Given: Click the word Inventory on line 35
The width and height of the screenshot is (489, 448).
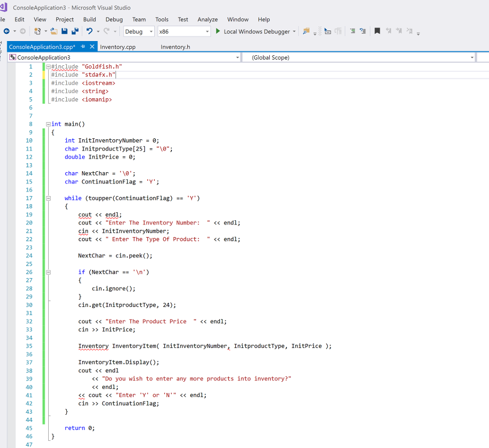Looking at the screenshot, I should pyautogui.click(x=94, y=346).
